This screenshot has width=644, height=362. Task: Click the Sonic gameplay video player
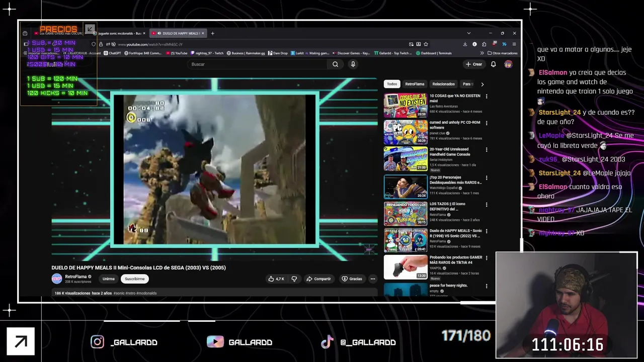click(214, 169)
